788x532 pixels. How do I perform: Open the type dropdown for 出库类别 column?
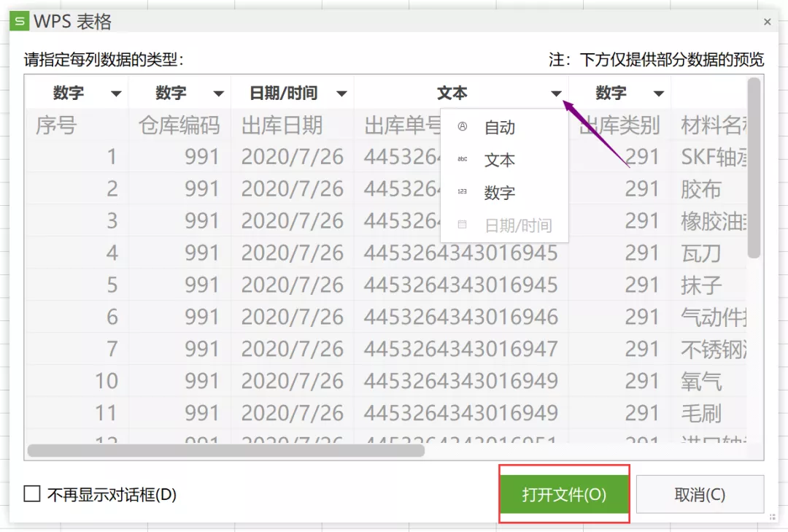click(x=657, y=93)
